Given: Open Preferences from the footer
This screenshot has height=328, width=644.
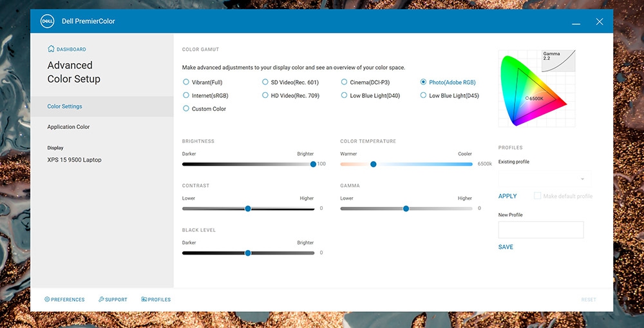Looking at the screenshot, I should coord(68,300).
